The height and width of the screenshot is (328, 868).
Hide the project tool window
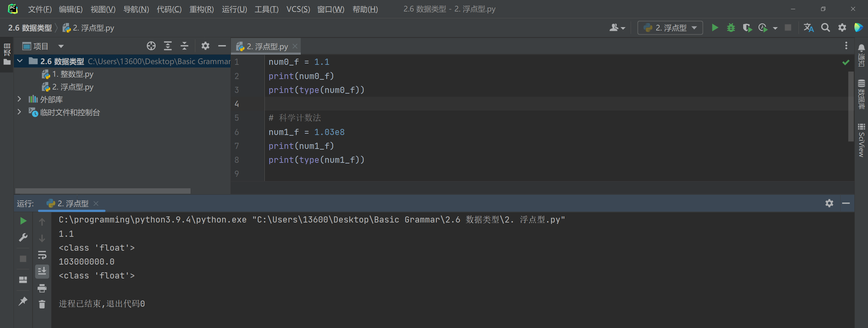(x=222, y=46)
